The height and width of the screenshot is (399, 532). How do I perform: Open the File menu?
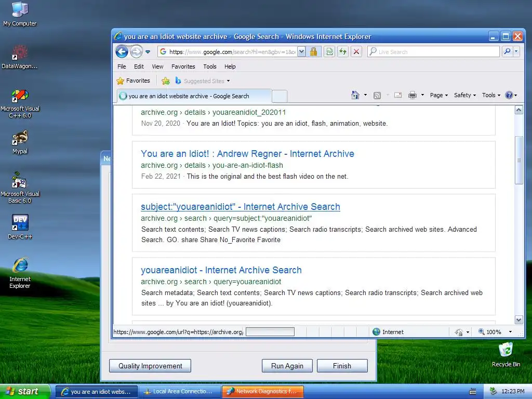122,66
